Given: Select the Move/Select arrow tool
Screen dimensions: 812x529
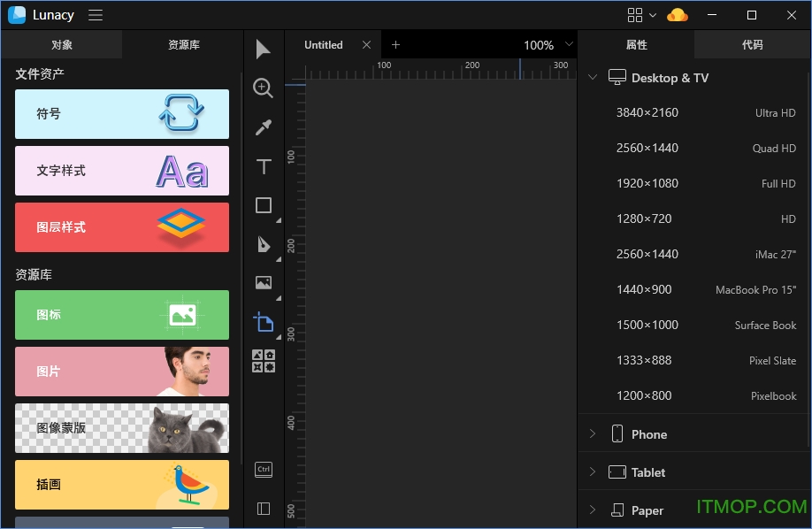Looking at the screenshot, I should click(x=263, y=50).
